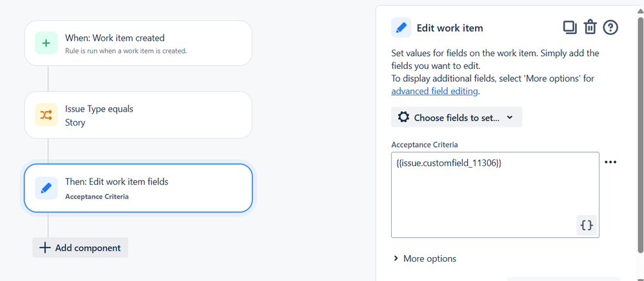This screenshot has width=644, height=281.
Task: Select the When: Work item created trigger
Action: pos(138,43)
